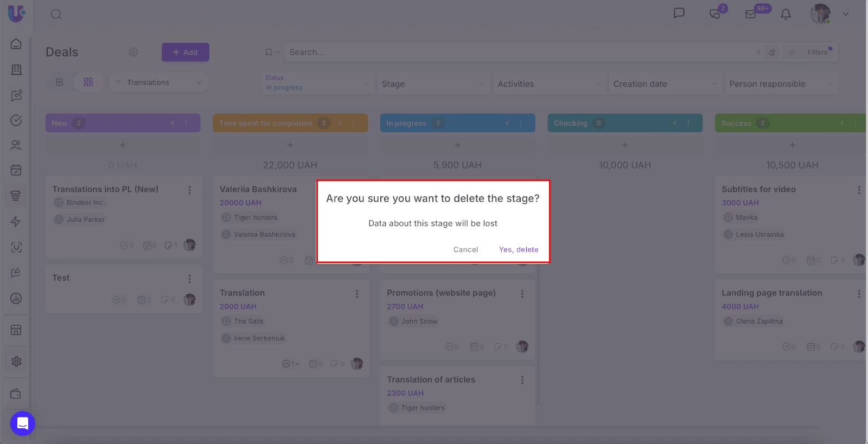Open the mail inbox icon
This screenshot has height=444, width=868.
tap(750, 14)
